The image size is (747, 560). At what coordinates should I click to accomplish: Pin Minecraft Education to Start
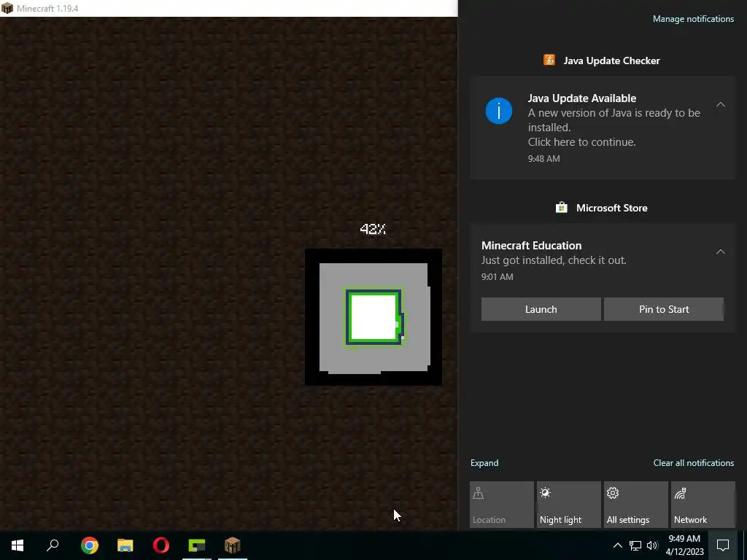664,309
